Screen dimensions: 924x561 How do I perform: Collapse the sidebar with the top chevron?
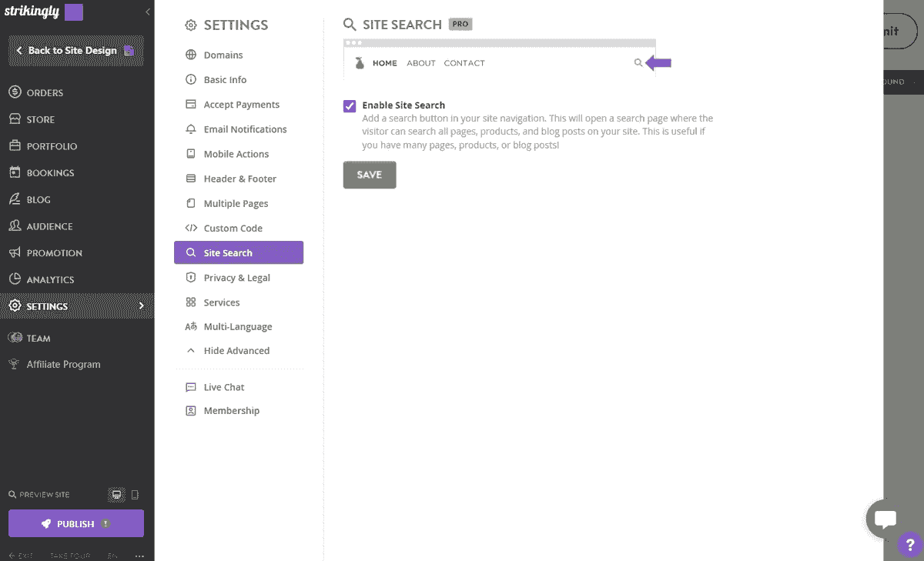coord(148,12)
